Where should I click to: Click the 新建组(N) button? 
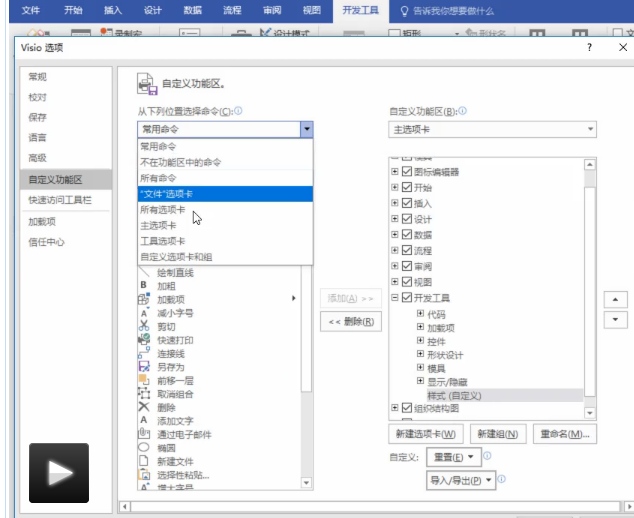point(498,434)
